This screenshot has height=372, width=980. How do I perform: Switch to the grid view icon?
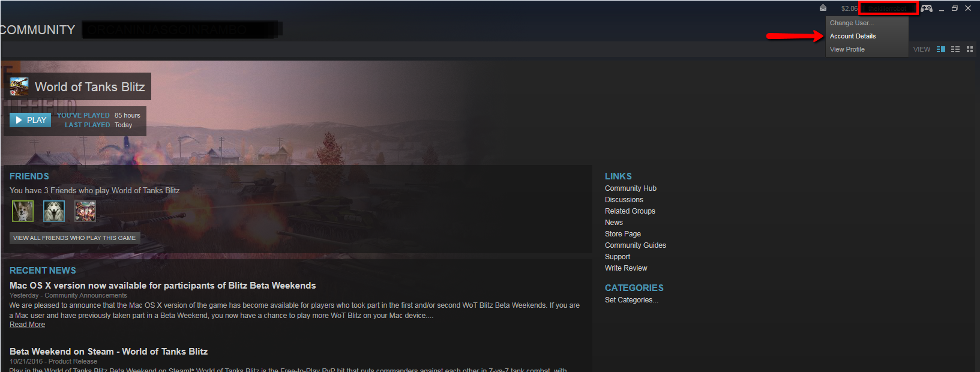[x=970, y=49]
